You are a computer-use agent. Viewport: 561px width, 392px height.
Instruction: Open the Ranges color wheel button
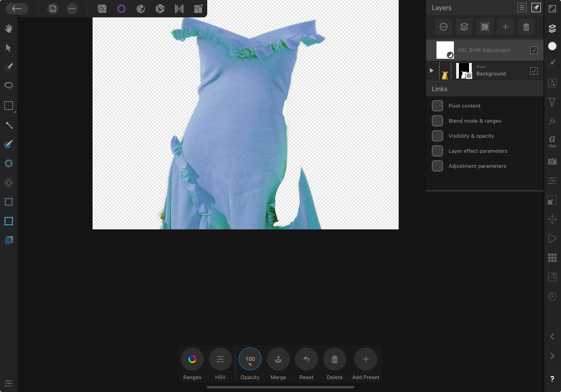click(x=192, y=359)
